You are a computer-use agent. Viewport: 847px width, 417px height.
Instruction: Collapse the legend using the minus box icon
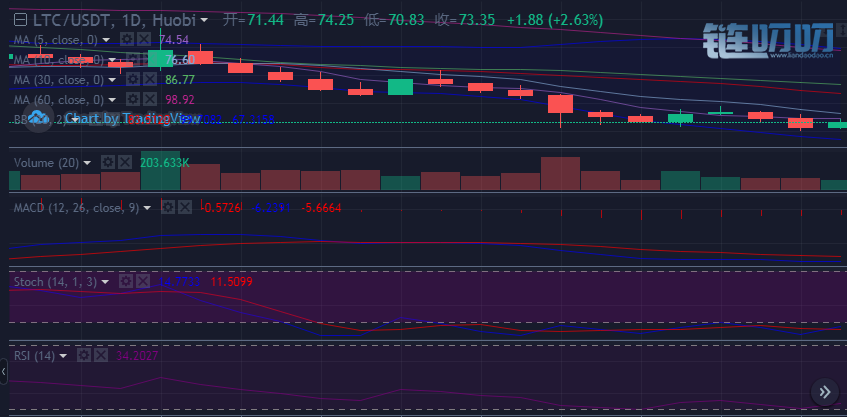[x=21, y=21]
